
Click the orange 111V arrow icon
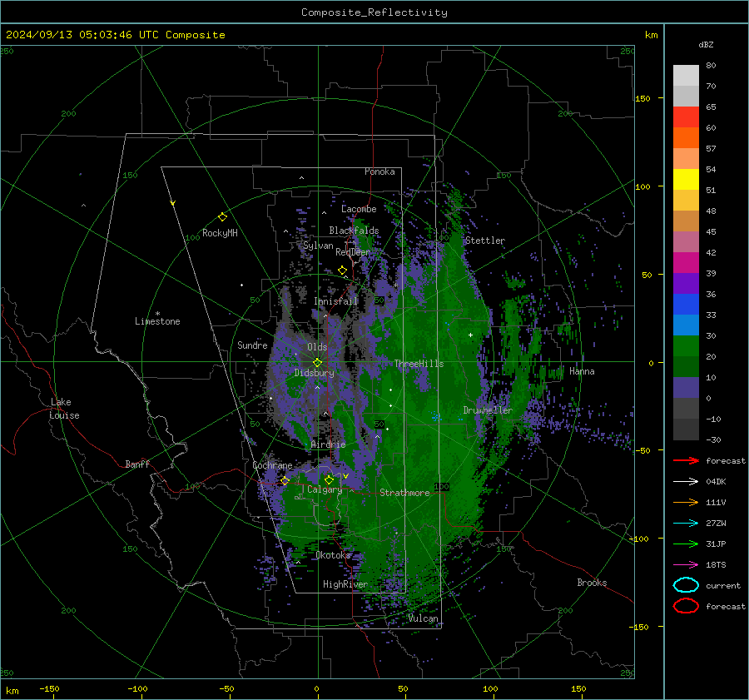click(x=686, y=502)
